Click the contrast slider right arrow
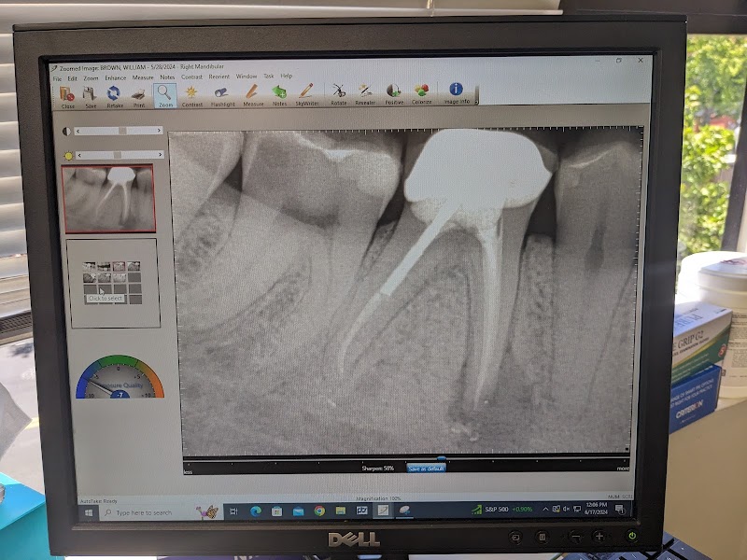Image resolution: width=747 pixels, height=560 pixels. click(159, 130)
